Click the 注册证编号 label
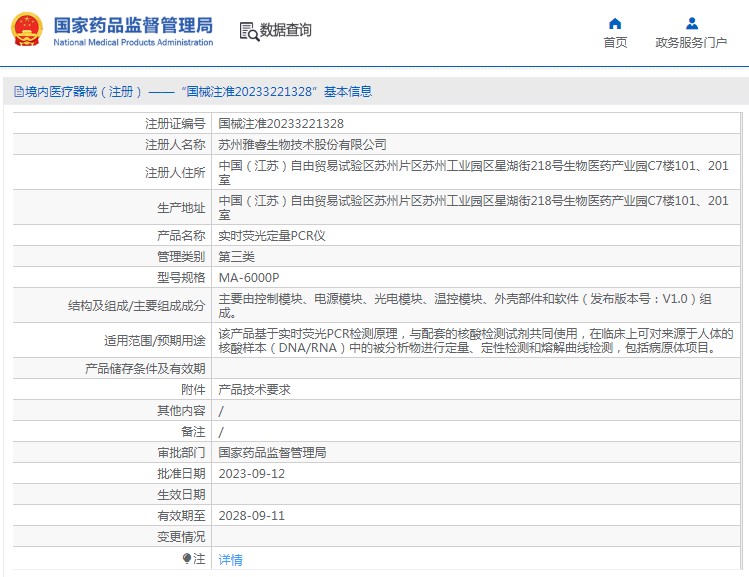 tap(175, 124)
